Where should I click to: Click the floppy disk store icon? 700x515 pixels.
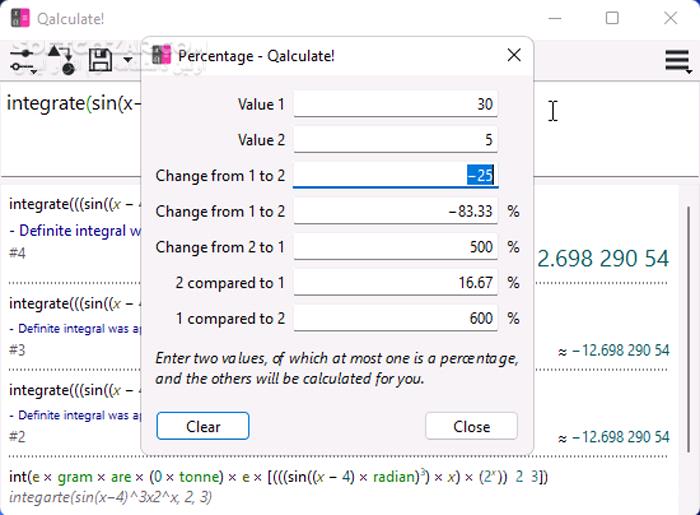[100, 62]
